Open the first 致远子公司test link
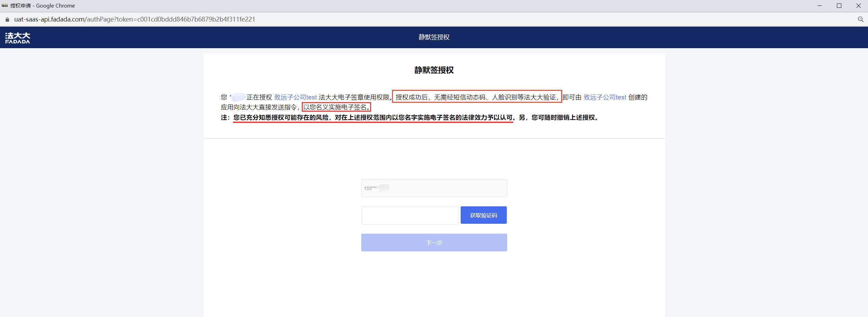The width and height of the screenshot is (868, 317). [296, 97]
